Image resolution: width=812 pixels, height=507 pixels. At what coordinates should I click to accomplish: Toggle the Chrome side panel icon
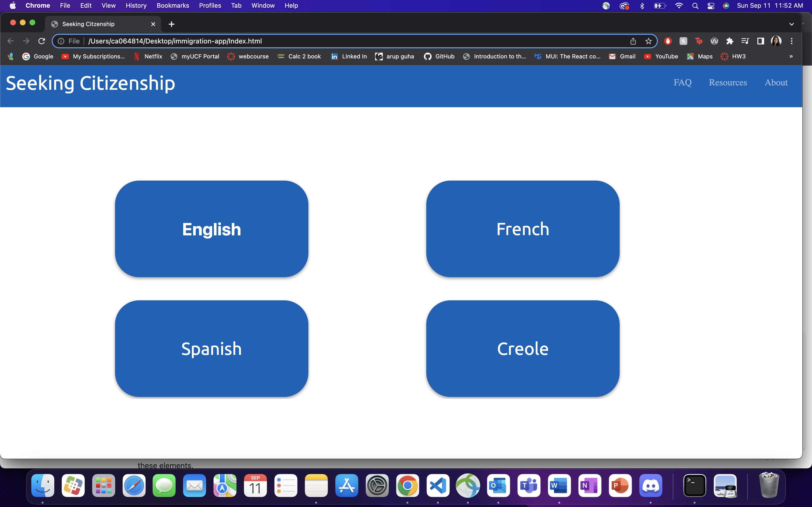[760, 41]
